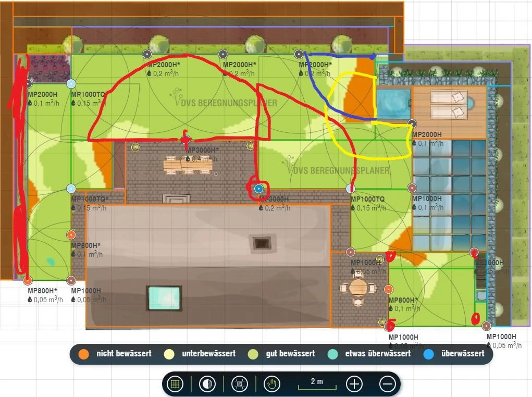Click the 'überwässert' legend label
This screenshot has width=532, height=397.
463,354
